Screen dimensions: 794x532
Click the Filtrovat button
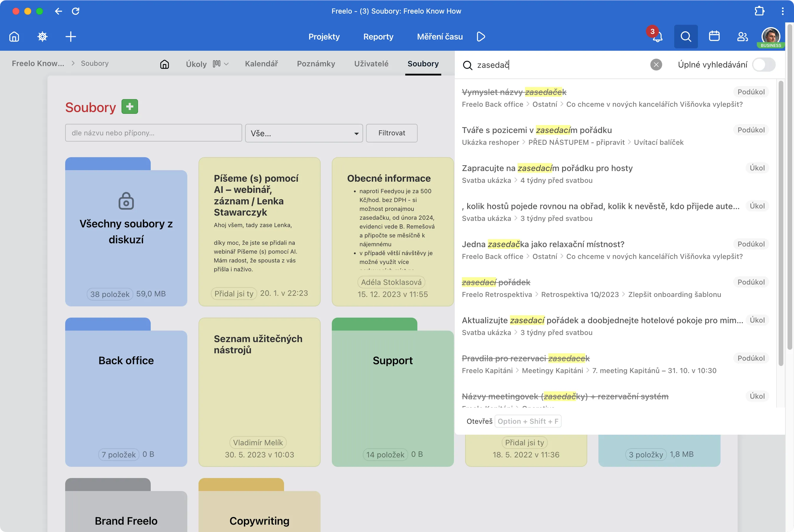[392, 133]
